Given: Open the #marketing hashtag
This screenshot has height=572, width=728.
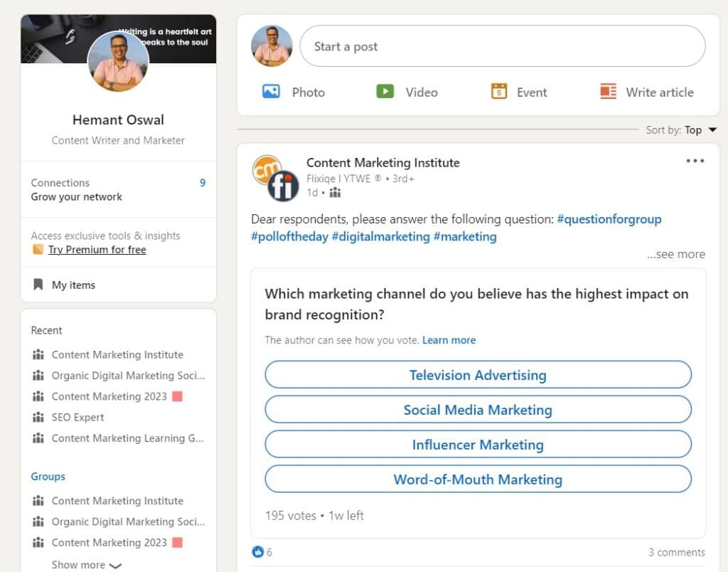Looking at the screenshot, I should click(465, 236).
